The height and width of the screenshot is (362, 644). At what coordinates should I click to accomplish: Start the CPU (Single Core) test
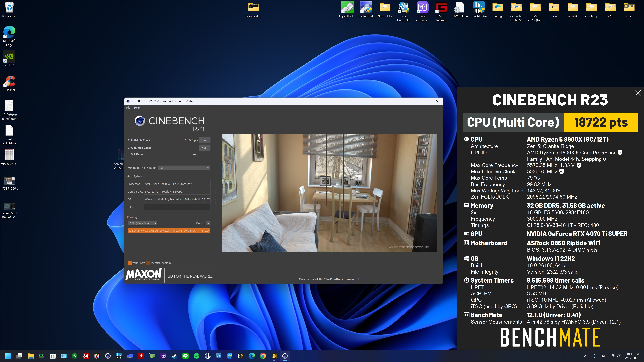[x=204, y=148]
